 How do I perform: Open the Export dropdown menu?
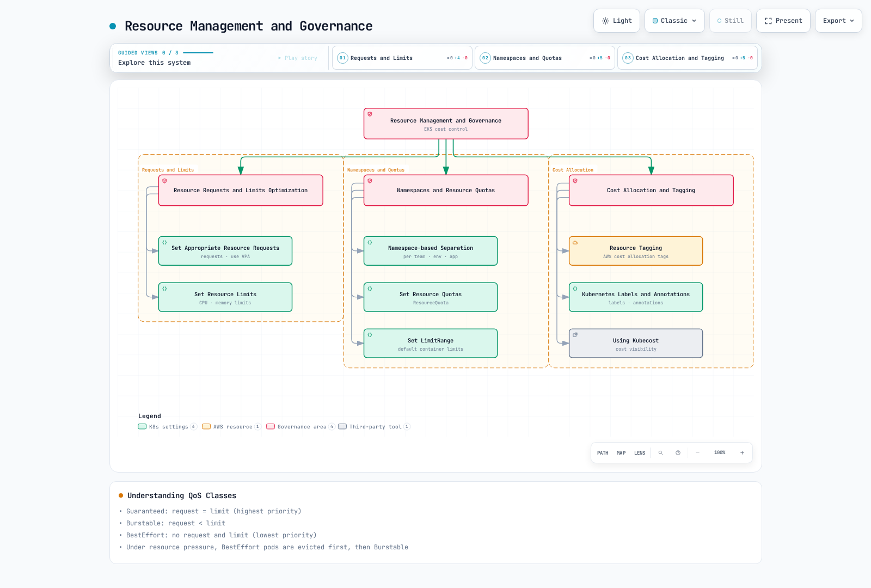coord(838,21)
